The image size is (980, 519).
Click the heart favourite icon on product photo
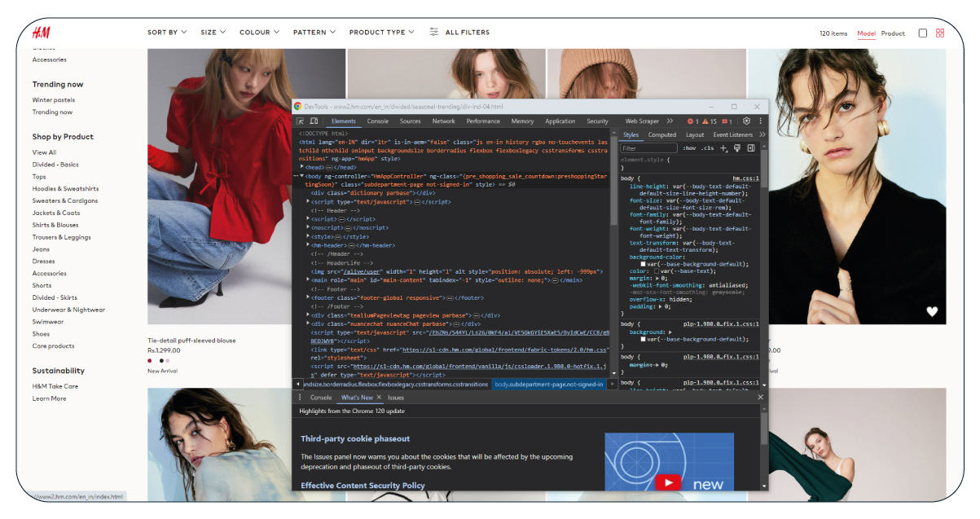tap(932, 311)
